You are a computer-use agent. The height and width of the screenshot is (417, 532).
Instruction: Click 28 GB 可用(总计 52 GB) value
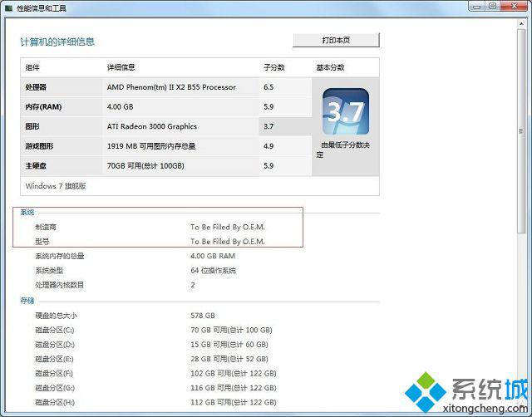point(229,359)
